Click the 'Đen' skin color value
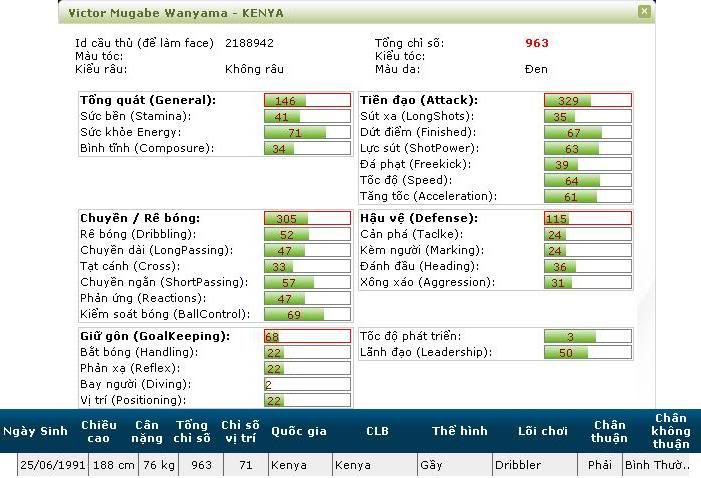 [536, 69]
